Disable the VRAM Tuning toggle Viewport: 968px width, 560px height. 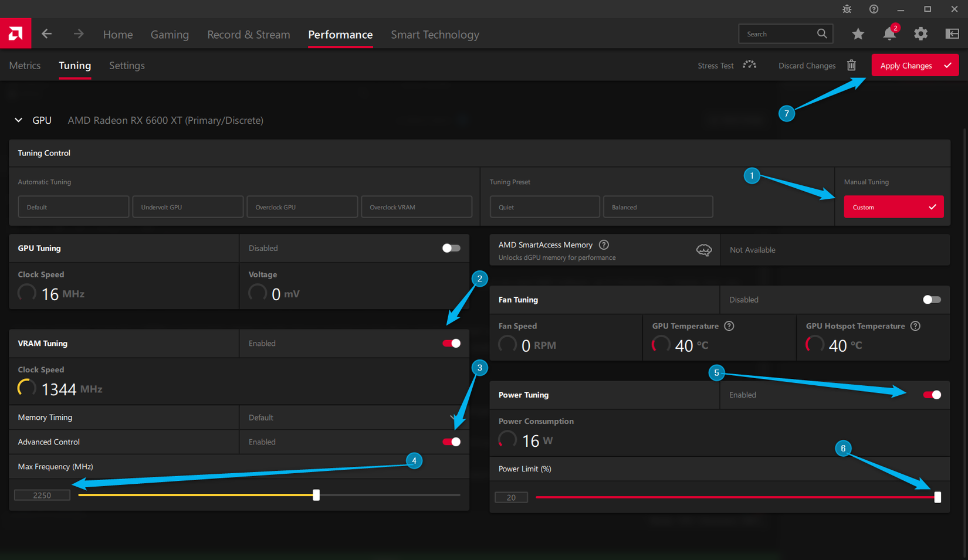[x=451, y=344]
